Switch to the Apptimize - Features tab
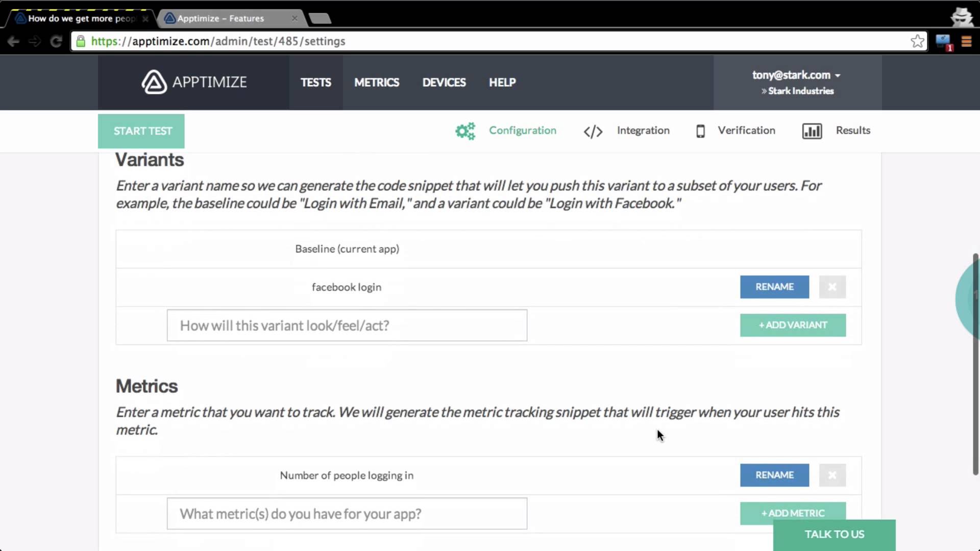Viewport: 980px width, 551px height. pos(225,18)
